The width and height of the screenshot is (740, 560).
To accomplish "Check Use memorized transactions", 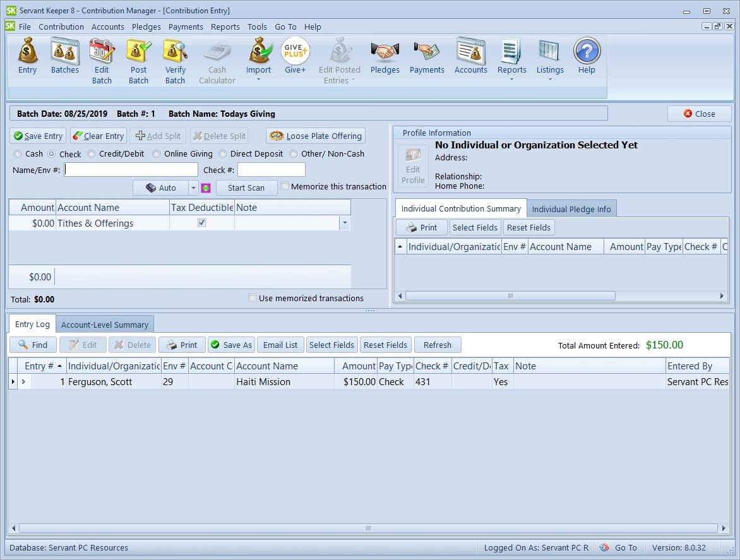I will coord(252,298).
